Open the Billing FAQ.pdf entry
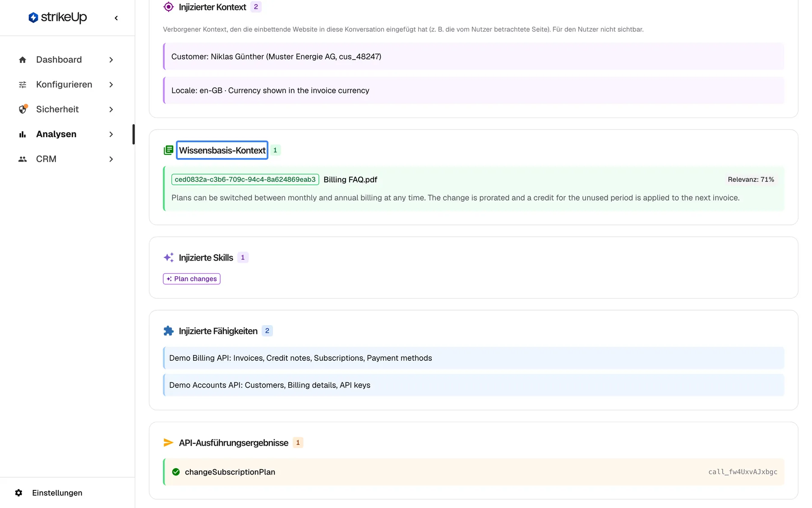Image resolution: width=812 pixels, height=508 pixels. point(350,180)
